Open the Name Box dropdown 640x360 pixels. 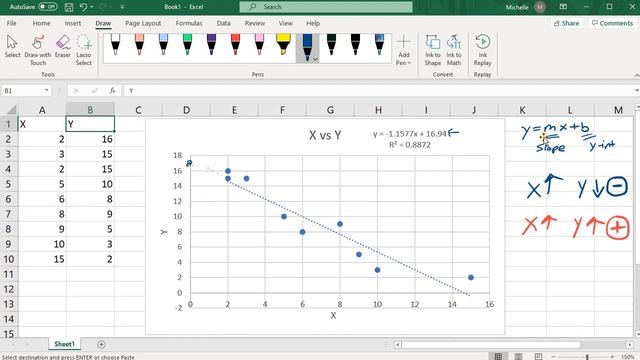coord(47,90)
